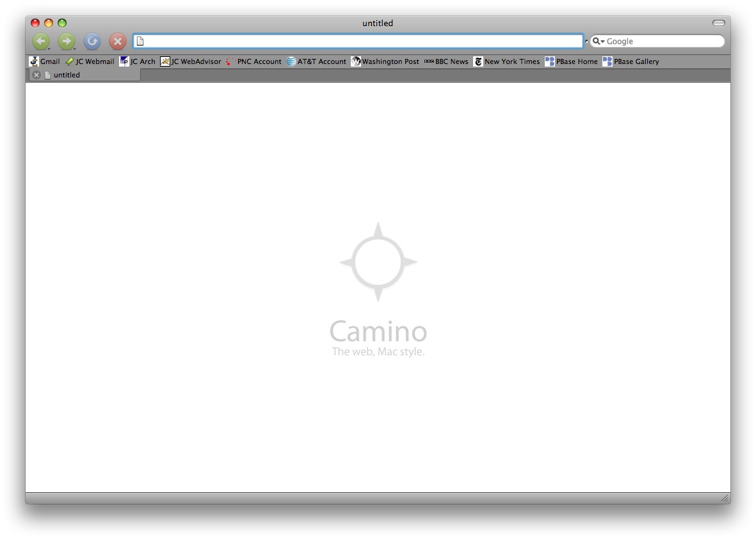The width and height of the screenshot is (756, 539).
Task: Zoom the window with green button
Action: coord(62,23)
